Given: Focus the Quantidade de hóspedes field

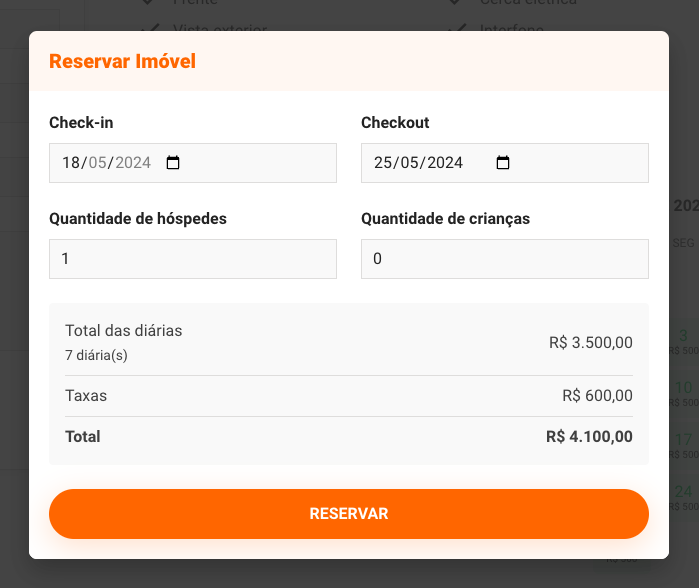Looking at the screenshot, I should 193,259.
